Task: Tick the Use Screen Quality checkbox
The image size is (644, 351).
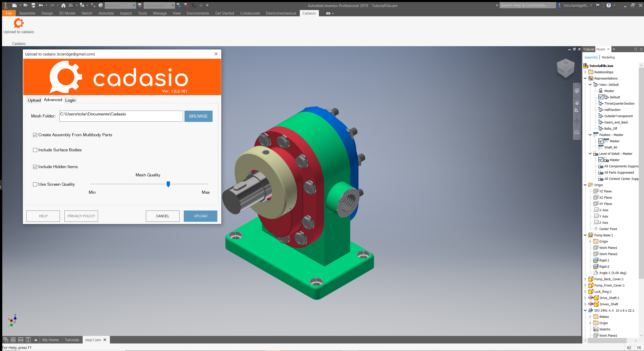Action: [35, 184]
